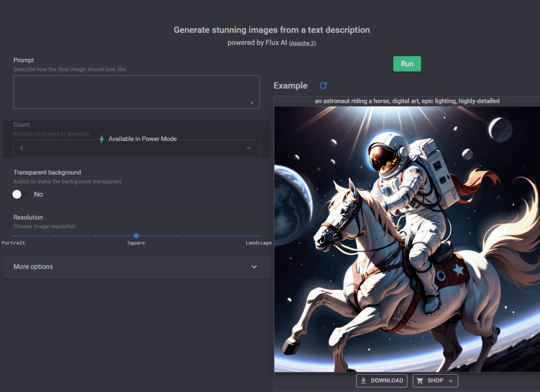Click the 'Transparent background' label

point(47,173)
